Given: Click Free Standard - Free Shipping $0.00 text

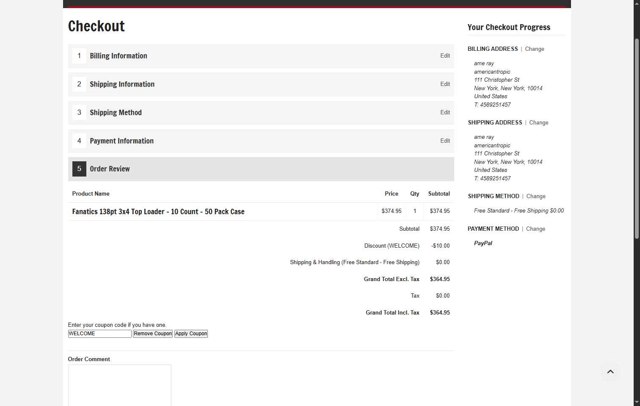Looking at the screenshot, I should click(x=518, y=211).
